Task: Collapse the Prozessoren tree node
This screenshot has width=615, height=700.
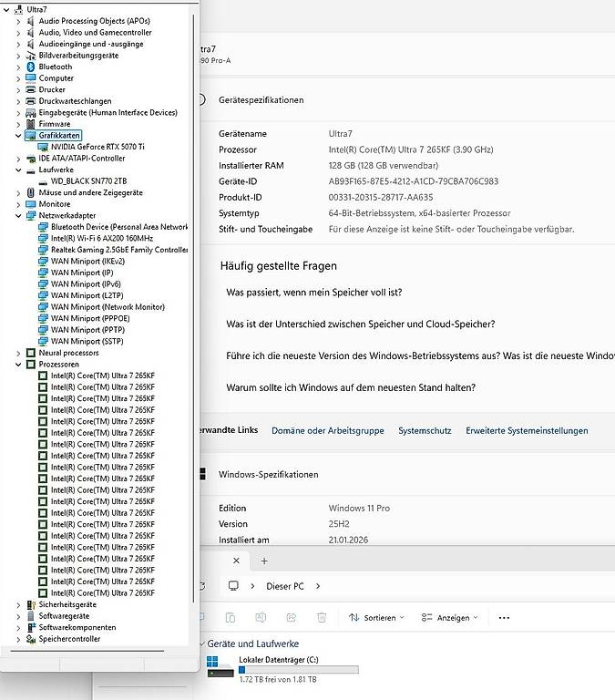Action: [x=18, y=364]
